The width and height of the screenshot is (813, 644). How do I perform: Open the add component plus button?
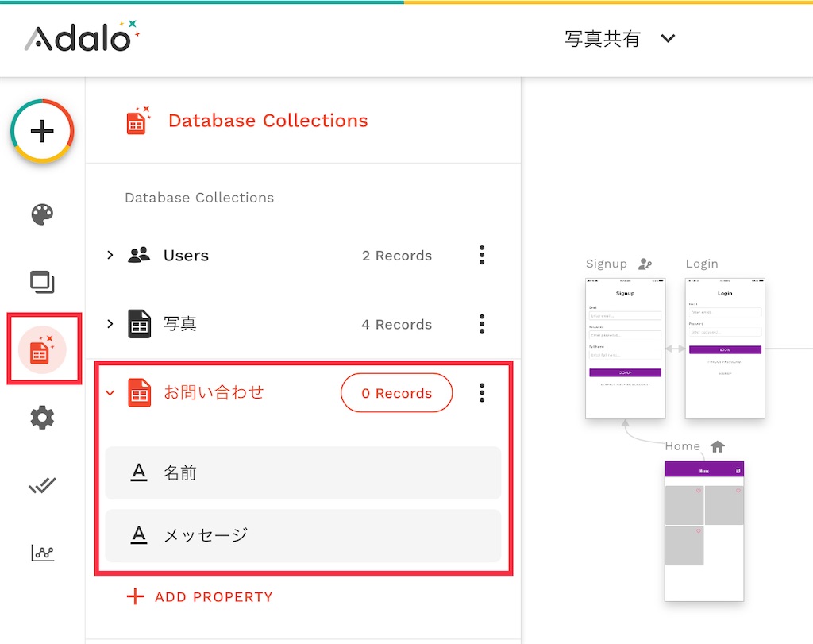(x=42, y=131)
